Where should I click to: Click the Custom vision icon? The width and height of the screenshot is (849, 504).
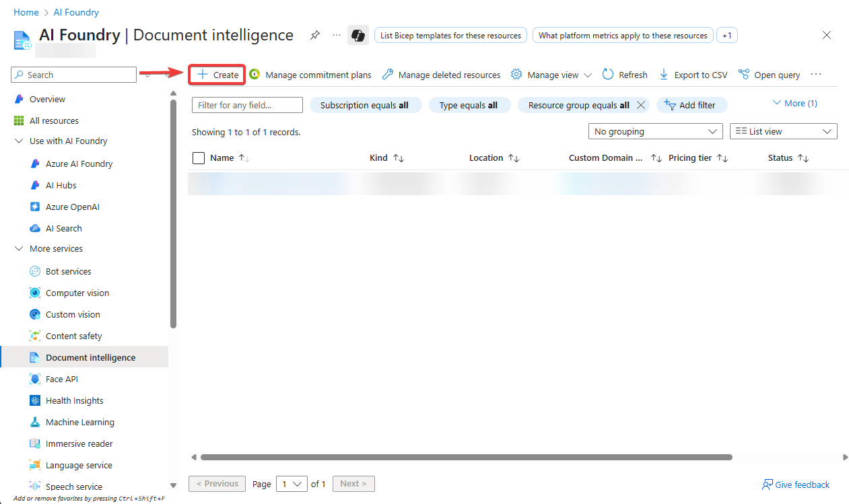pos(35,314)
